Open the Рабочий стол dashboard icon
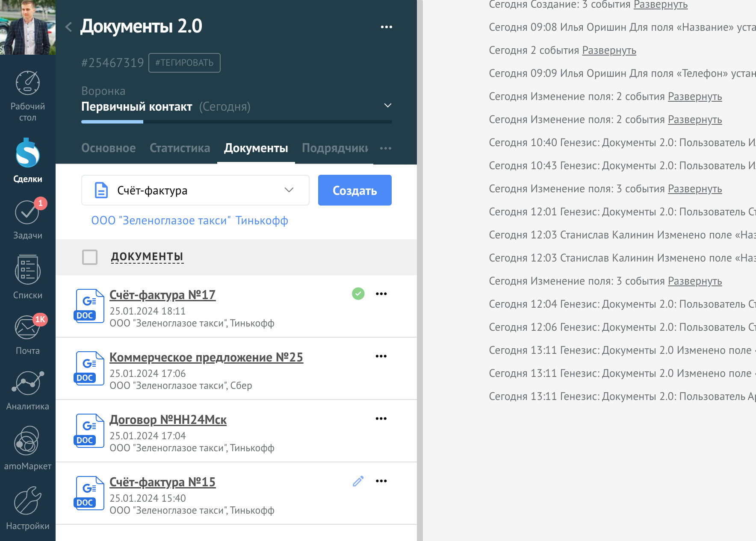Image resolution: width=756 pixels, height=541 pixels. (28, 83)
